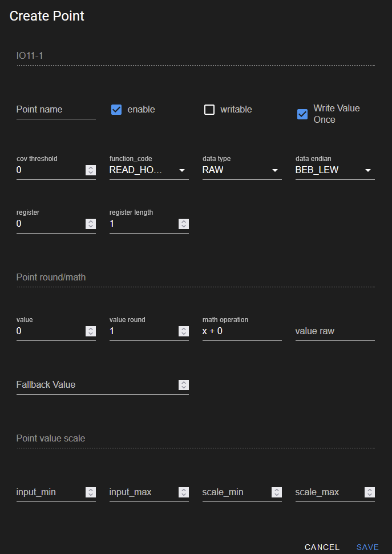
Task: Save the new point
Action: point(367,547)
